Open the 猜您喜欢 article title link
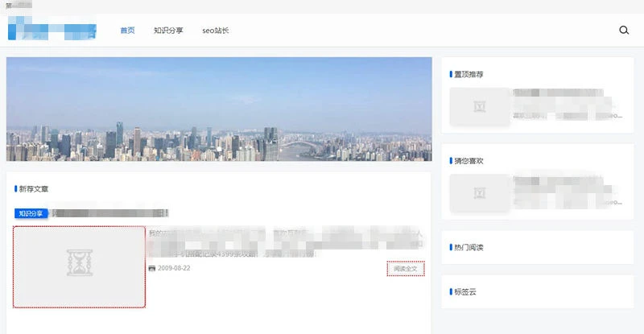The height and width of the screenshot is (334, 644). [563, 182]
